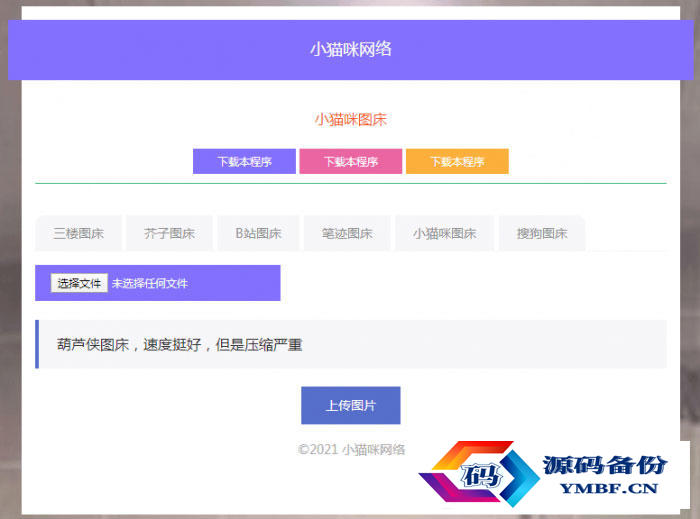
Task: Choose the 小猫咪图床 tab
Action: tap(445, 233)
